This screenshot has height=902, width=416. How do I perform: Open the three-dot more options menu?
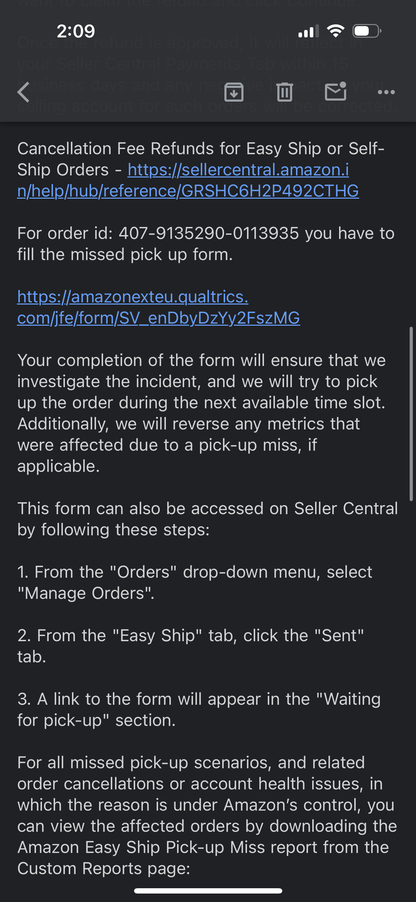click(386, 92)
